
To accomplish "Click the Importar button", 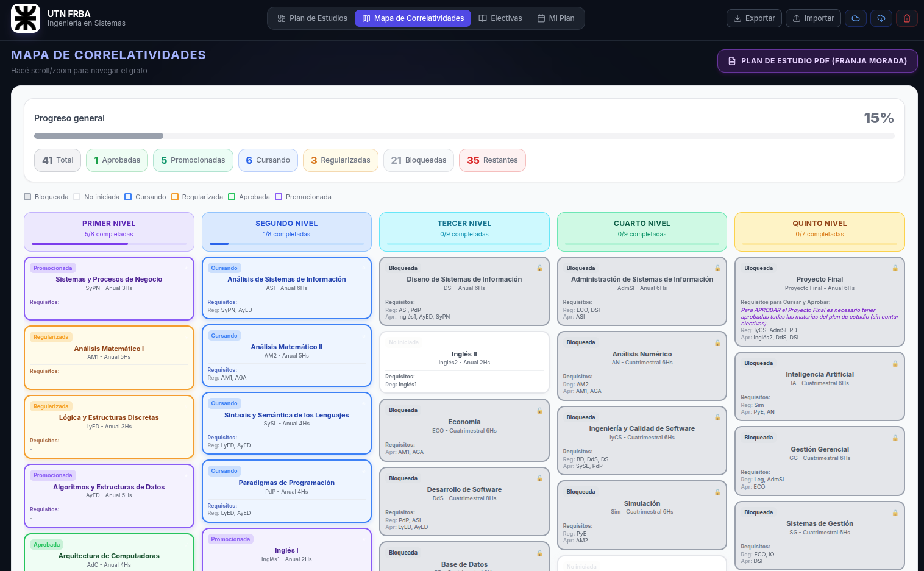I will point(813,18).
